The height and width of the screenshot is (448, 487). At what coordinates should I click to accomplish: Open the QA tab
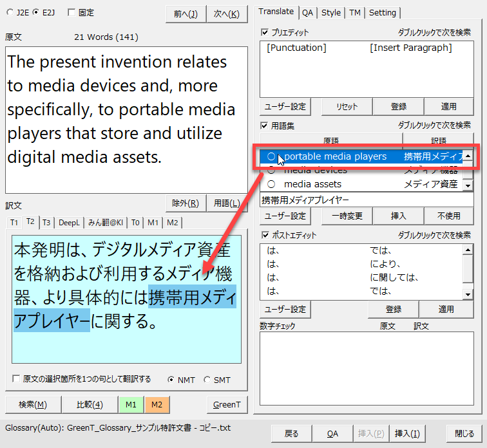308,12
